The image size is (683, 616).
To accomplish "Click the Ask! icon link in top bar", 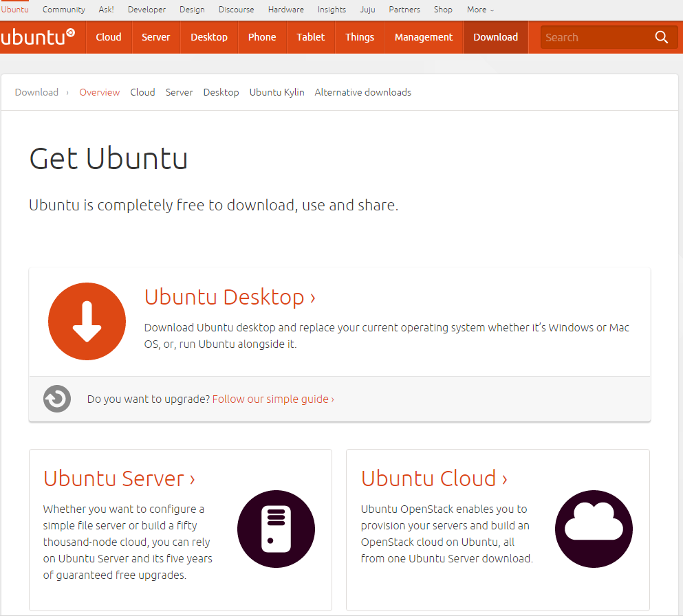I will tap(105, 9).
